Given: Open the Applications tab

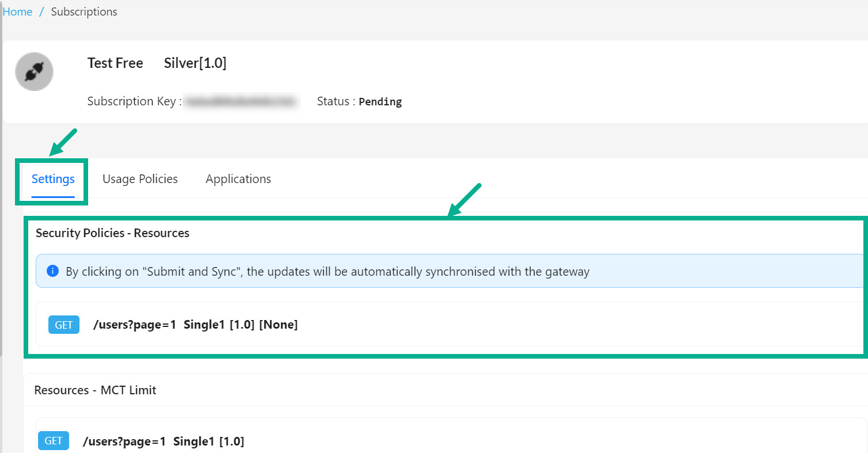Looking at the screenshot, I should 238,179.
